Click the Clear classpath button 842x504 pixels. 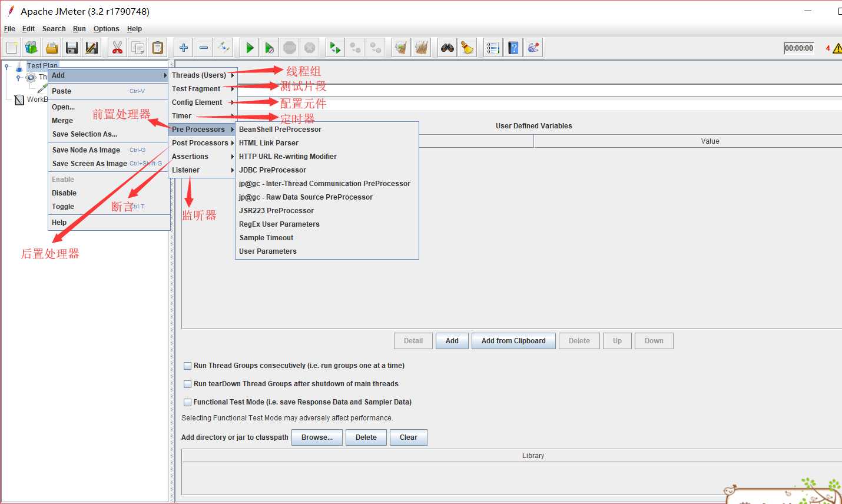click(x=409, y=437)
